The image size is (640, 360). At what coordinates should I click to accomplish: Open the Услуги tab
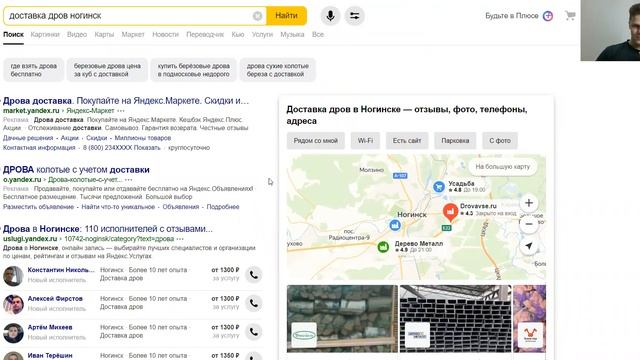[x=262, y=35]
